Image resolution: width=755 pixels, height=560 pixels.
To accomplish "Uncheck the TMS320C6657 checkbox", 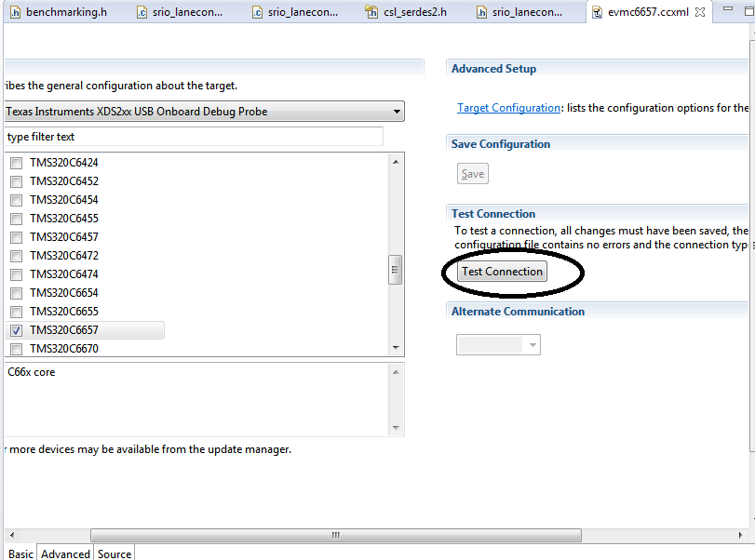I will [x=17, y=330].
